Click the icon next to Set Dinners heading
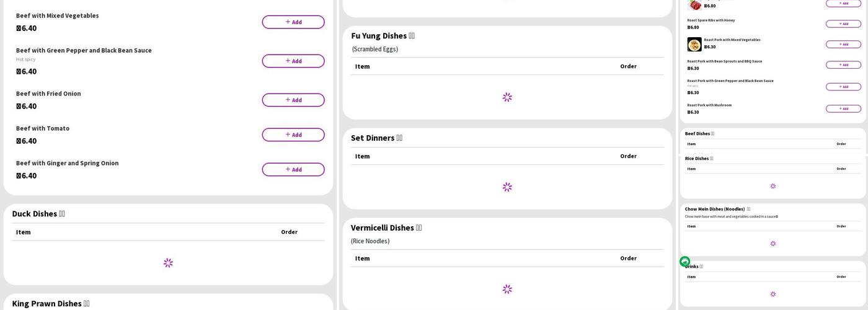The image size is (868, 310). (x=399, y=138)
